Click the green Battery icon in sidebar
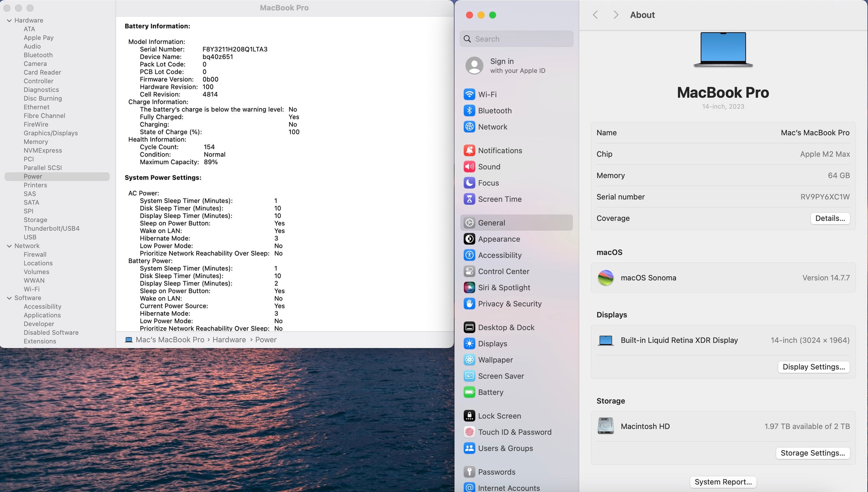Image resolution: width=868 pixels, height=492 pixels. point(469,392)
